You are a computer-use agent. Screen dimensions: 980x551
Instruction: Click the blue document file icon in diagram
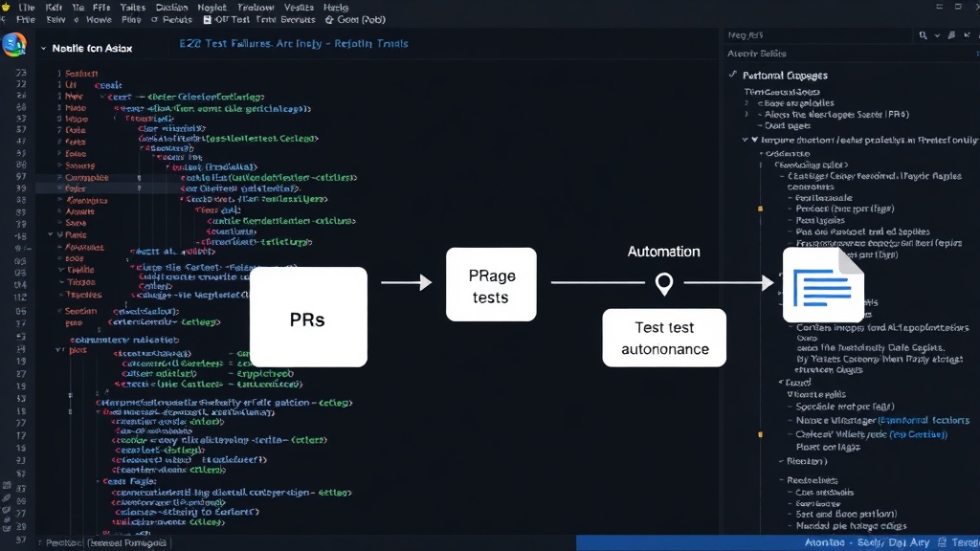click(824, 285)
